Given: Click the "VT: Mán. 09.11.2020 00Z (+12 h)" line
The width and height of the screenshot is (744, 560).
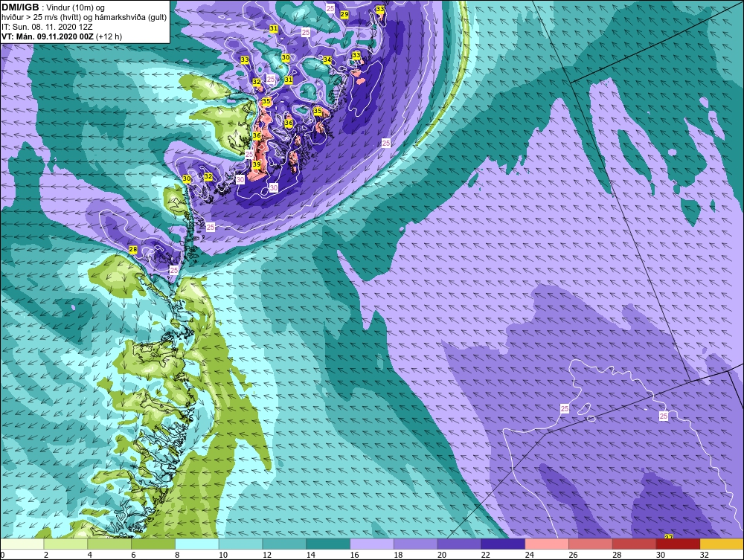Looking at the screenshot, I should tap(62, 36).
